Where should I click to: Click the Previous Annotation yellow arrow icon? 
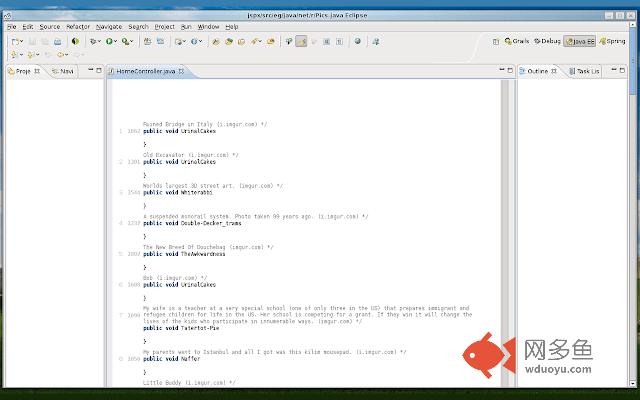(30, 55)
